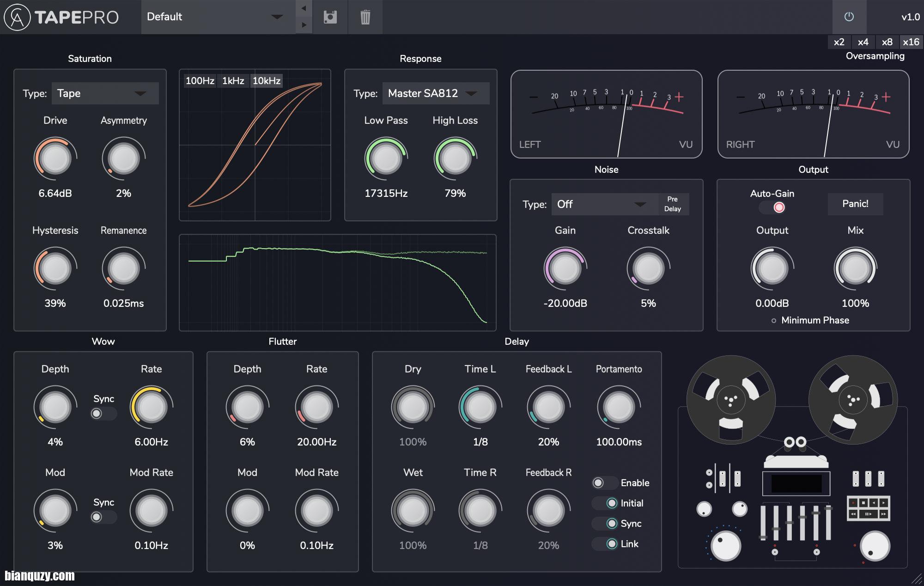This screenshot has height=586, width=924.
Task: Click the Feedback L knob
Action: tap(549, 407)
